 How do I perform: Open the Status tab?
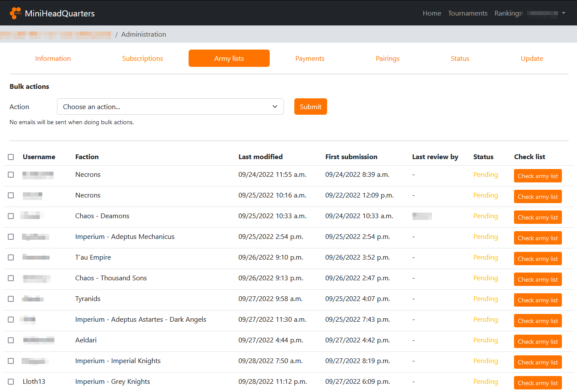coord(460,59)
